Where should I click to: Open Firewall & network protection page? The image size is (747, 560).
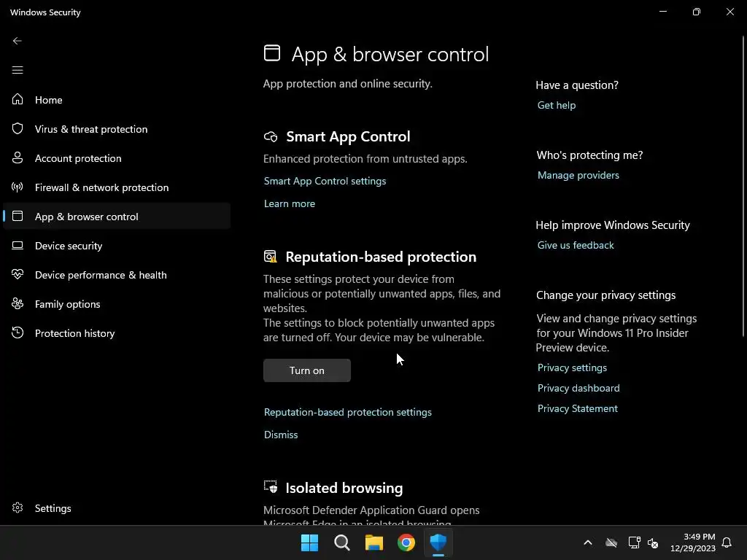click(117, 187)
